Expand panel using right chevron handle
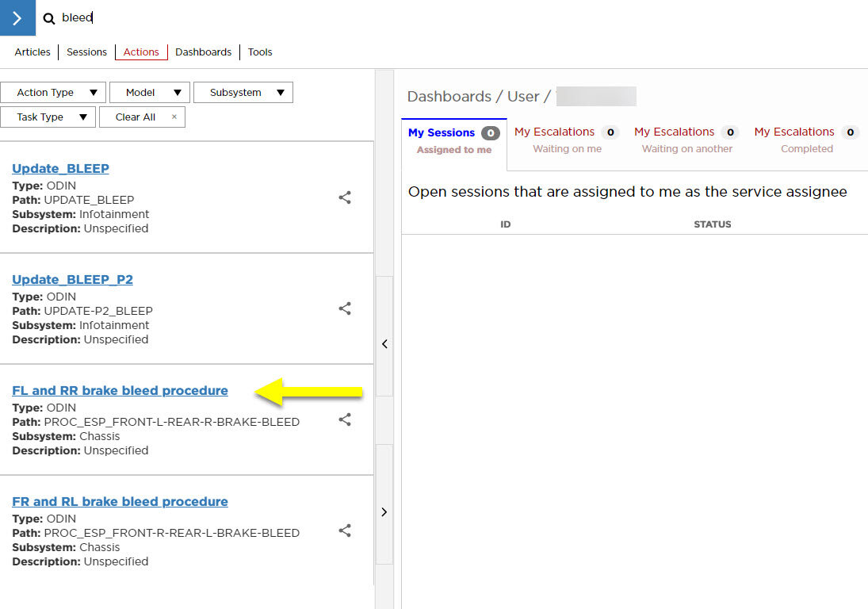 pyautogui.click(x=384, y=512)
